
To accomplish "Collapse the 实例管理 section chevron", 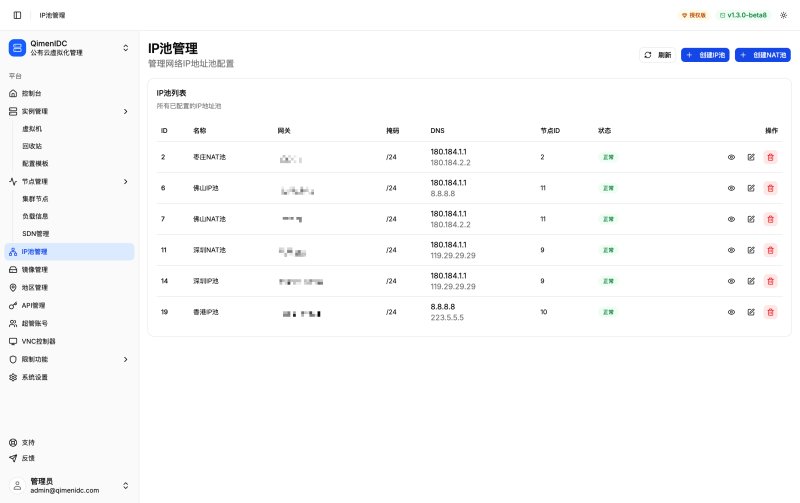I will pyautogui.click(x=126, y=111).
